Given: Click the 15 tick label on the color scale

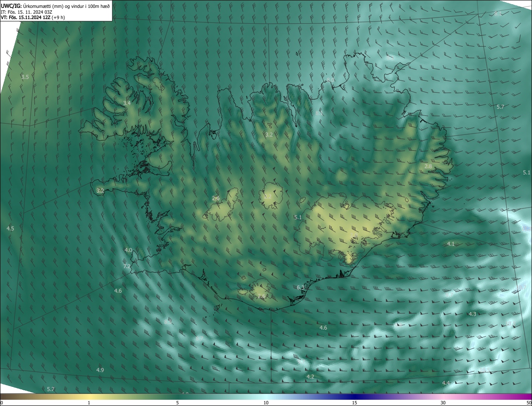Looking at the screenshot, I should tap(355, 403).
